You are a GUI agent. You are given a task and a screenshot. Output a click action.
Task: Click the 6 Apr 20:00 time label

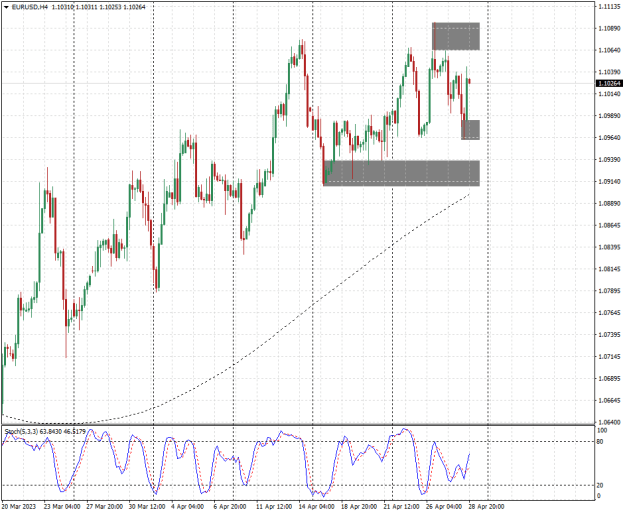click(x=230, y=507)
